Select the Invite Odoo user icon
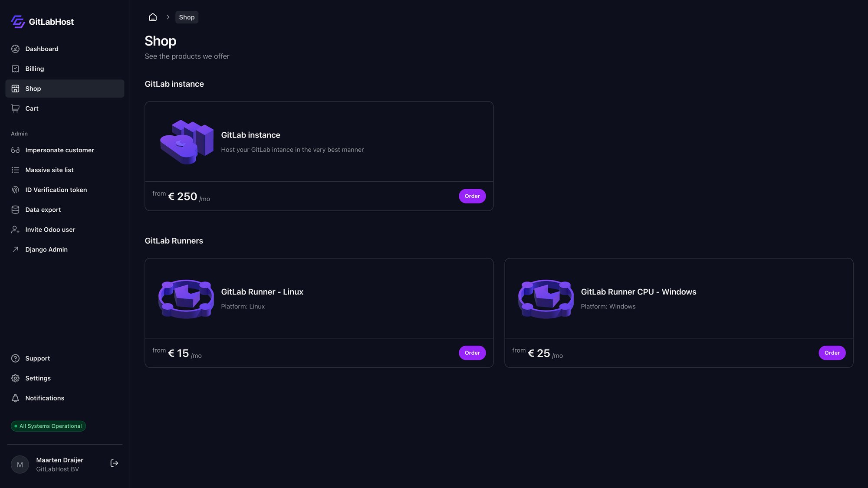Image resolution: width=868 pixels, height=488 pixels. pos(15,229)
